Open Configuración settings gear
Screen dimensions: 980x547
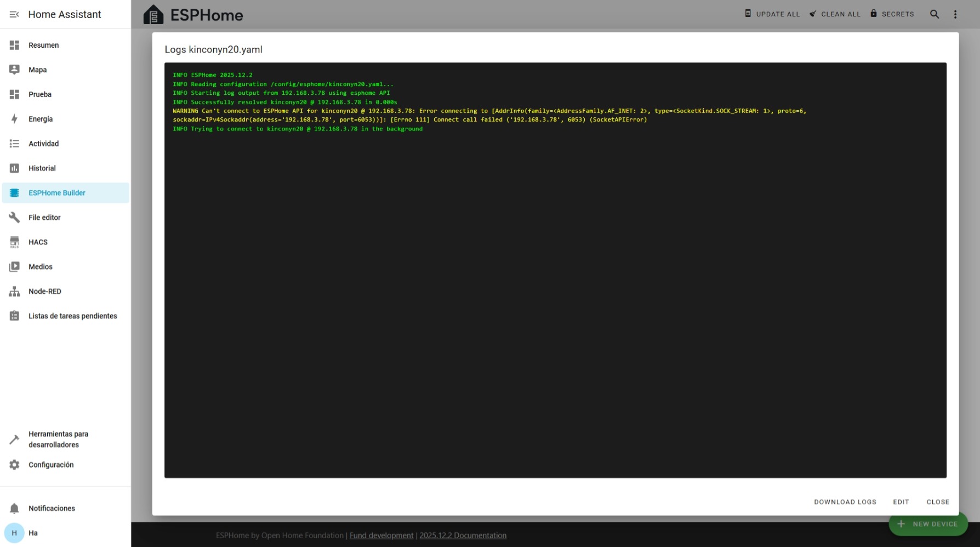(14, 465)
